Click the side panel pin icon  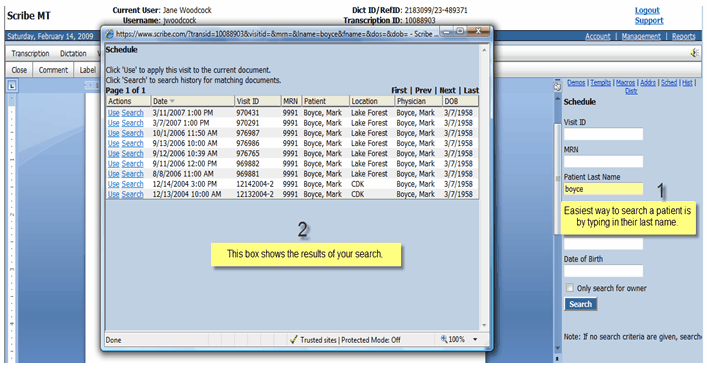[558, 86]
